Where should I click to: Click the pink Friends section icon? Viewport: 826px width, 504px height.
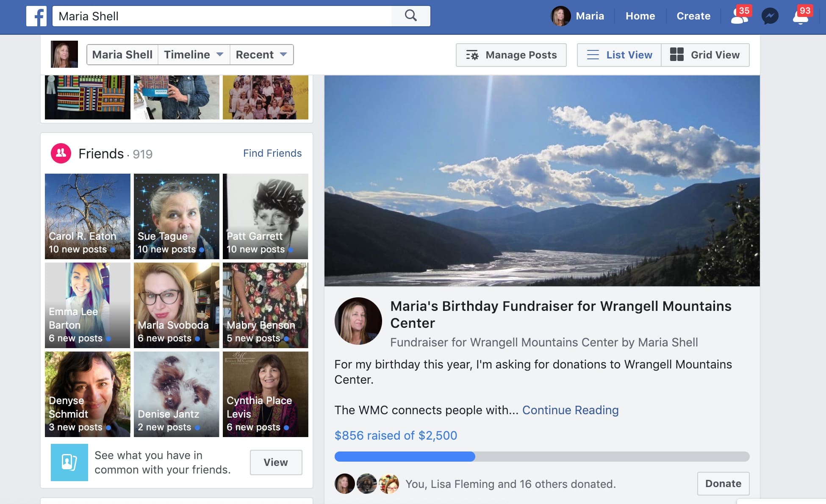(61, 153)
